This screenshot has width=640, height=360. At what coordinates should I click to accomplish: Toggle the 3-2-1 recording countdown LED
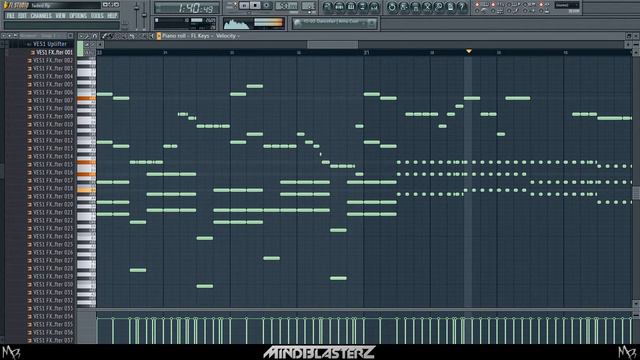tap(493, 4)
